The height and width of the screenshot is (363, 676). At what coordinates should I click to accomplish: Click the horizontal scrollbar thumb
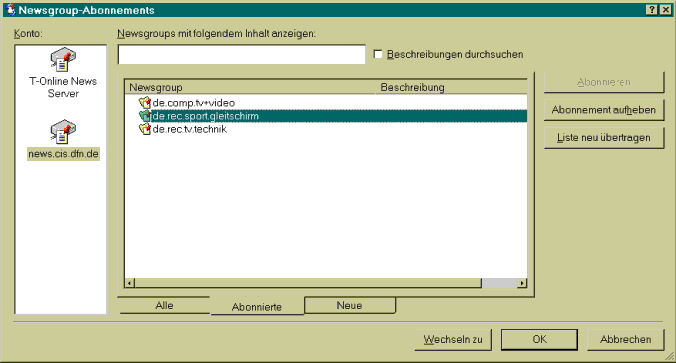tap(308, 283)
